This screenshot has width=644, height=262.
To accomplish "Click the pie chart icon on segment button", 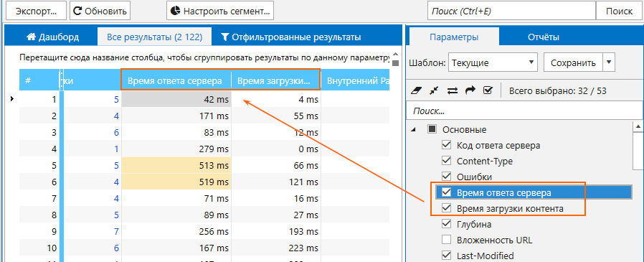I will 176,11.
